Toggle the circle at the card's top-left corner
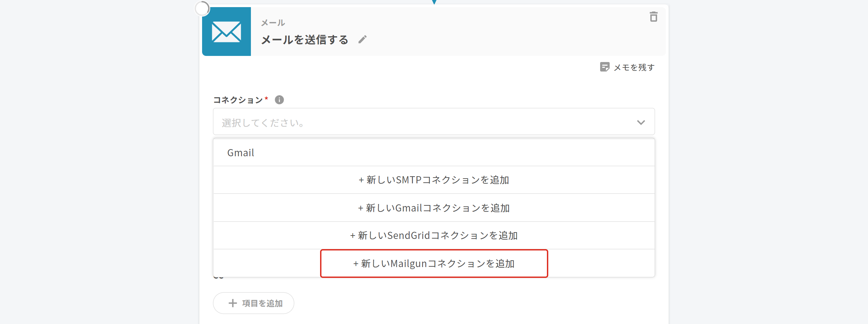This screenshot has width=868, height=324. click(x=202, y=9)
